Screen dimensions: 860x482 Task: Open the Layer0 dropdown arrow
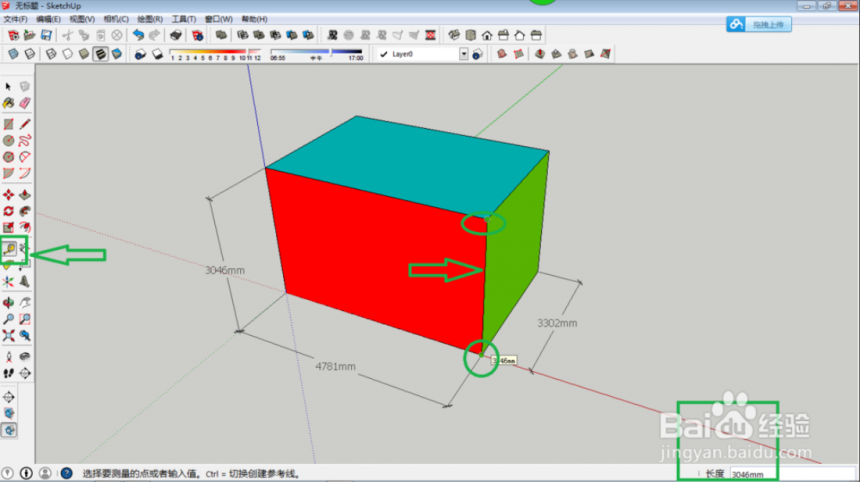coord(464,54)
